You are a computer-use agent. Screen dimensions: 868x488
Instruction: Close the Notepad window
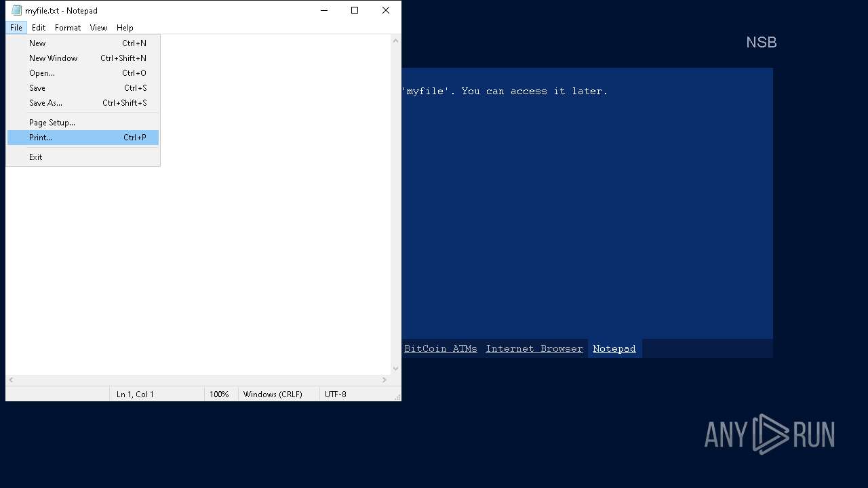pos(386,10)
